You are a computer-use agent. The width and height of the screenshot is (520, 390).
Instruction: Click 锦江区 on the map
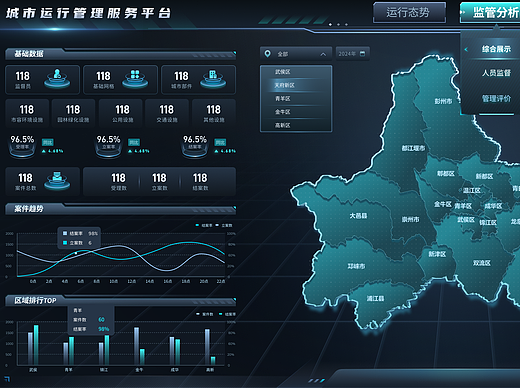[488, 223]
